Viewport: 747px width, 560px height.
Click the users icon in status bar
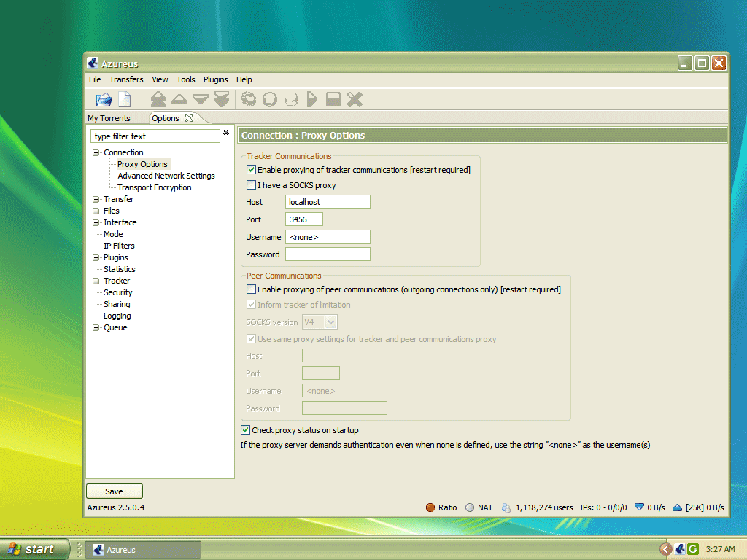pyautogui.click(x=506, y=507)
